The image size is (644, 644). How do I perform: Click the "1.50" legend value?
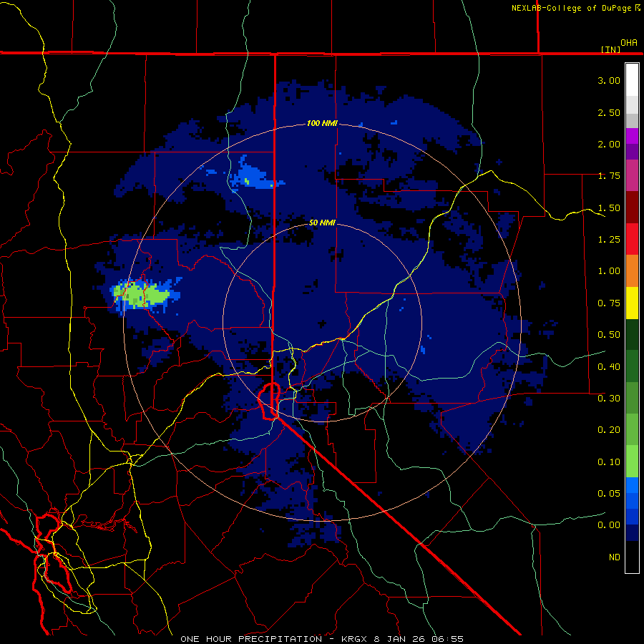(x=609, y=208)
